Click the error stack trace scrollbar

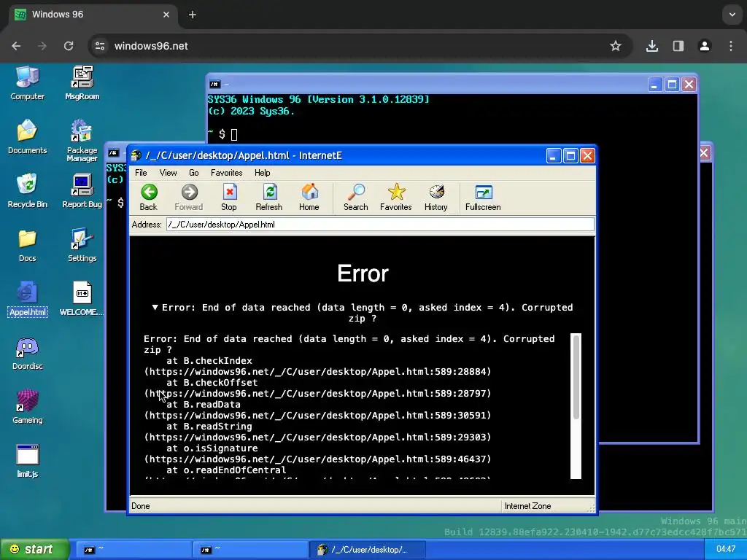click(x=576, y=405)
